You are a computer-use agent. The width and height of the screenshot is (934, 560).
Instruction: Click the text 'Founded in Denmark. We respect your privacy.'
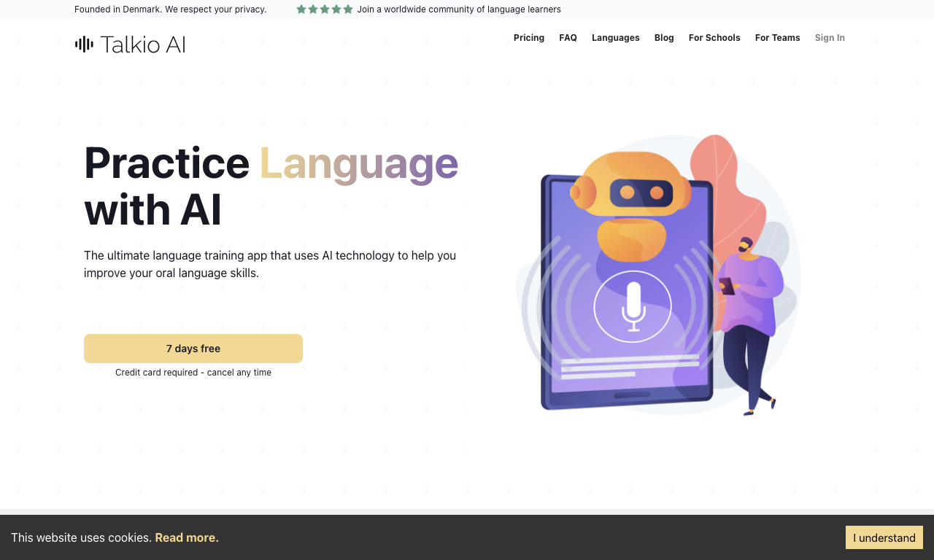click(171, 9)
